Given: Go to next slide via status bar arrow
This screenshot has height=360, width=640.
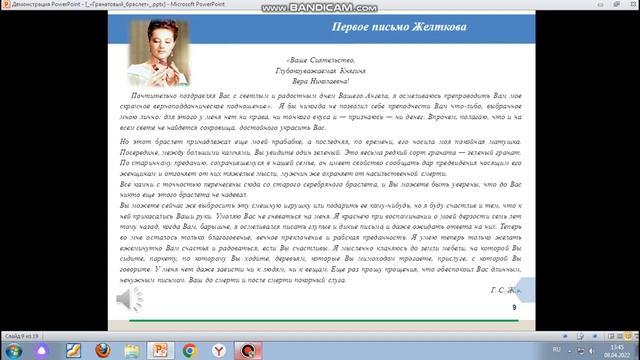Looking at the screenshot, I should [595, 336].
